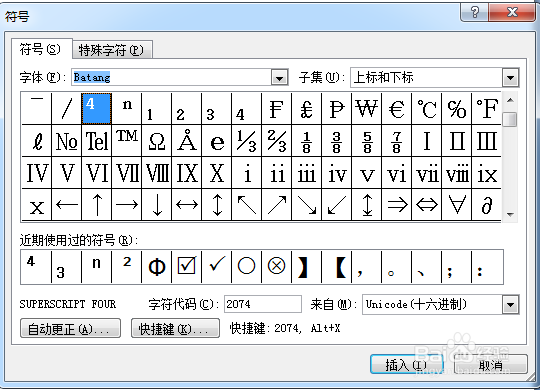Select subscript 3 in recently used symbols

(66, 267)
